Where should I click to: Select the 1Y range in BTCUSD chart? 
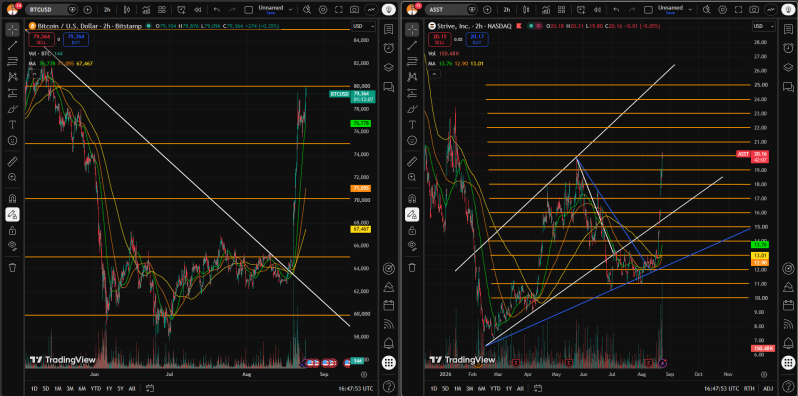pos(109,388)
